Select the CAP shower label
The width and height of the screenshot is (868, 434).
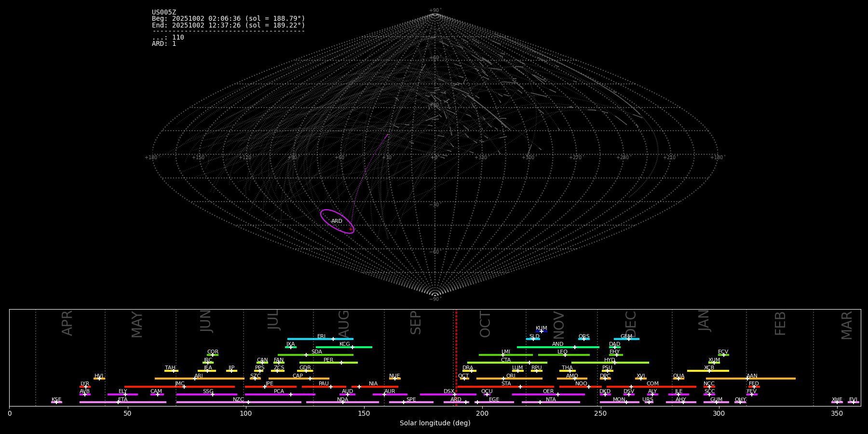pos(298,376)
